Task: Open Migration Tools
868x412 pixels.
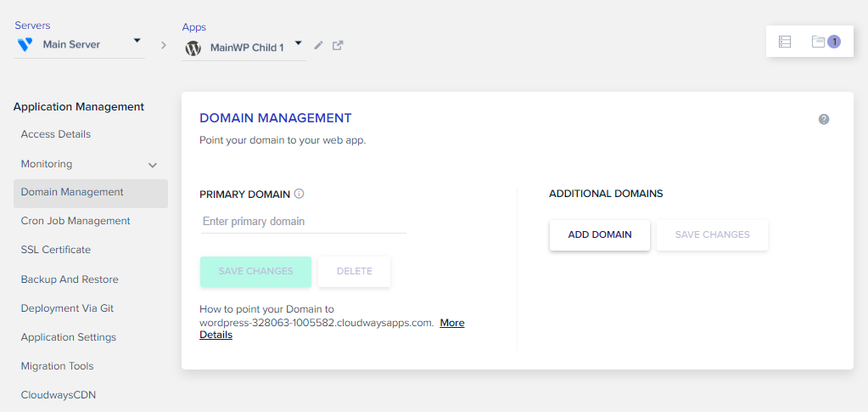Action: (x=57, y=366)
